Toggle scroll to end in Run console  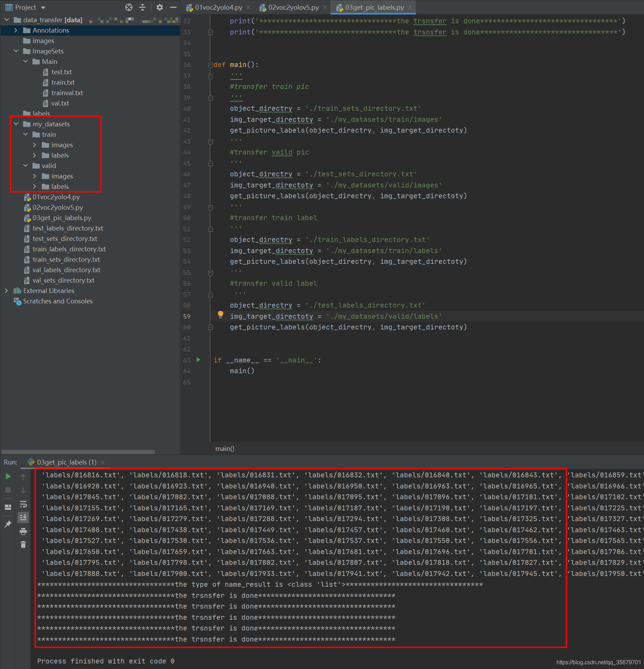click(23, 518)
